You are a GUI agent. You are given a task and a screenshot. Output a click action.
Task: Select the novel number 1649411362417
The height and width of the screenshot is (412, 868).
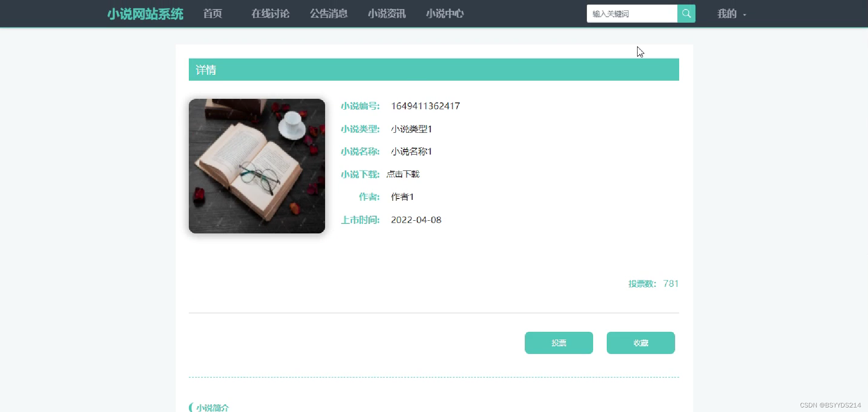[425, 106]
